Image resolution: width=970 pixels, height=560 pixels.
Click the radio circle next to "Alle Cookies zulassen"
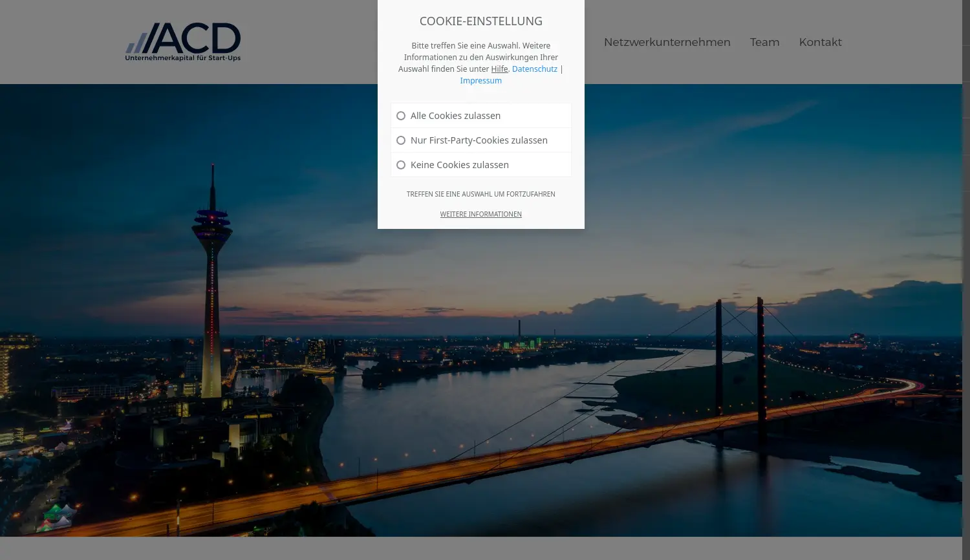pyautogui.click(x=401, y=115)
